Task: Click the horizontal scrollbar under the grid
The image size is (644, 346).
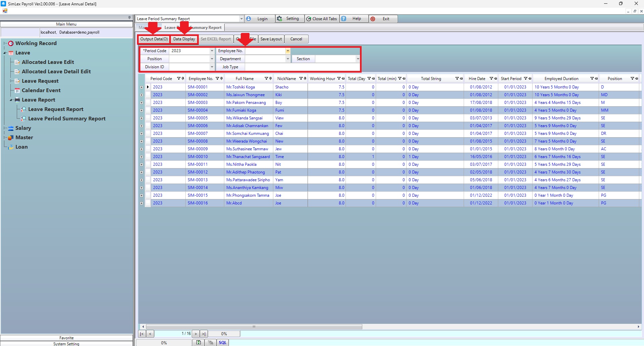Action: click(x=254, y=326)
